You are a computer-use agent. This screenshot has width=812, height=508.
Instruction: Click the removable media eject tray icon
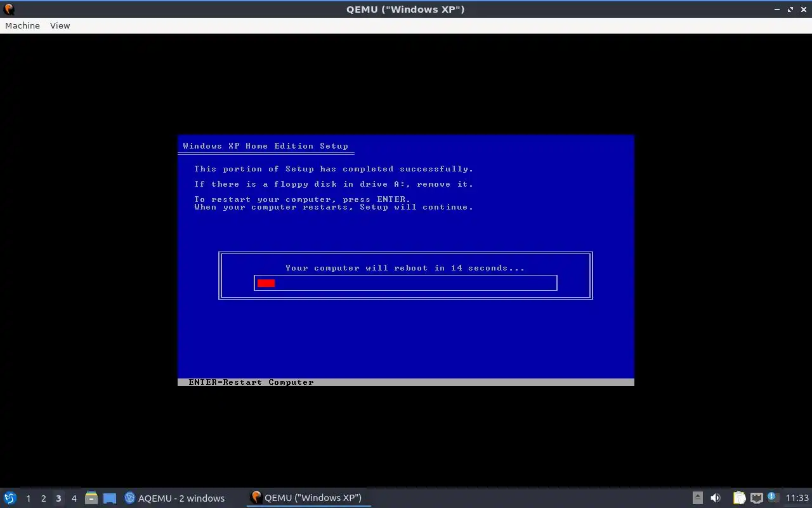tap(698, 498)
